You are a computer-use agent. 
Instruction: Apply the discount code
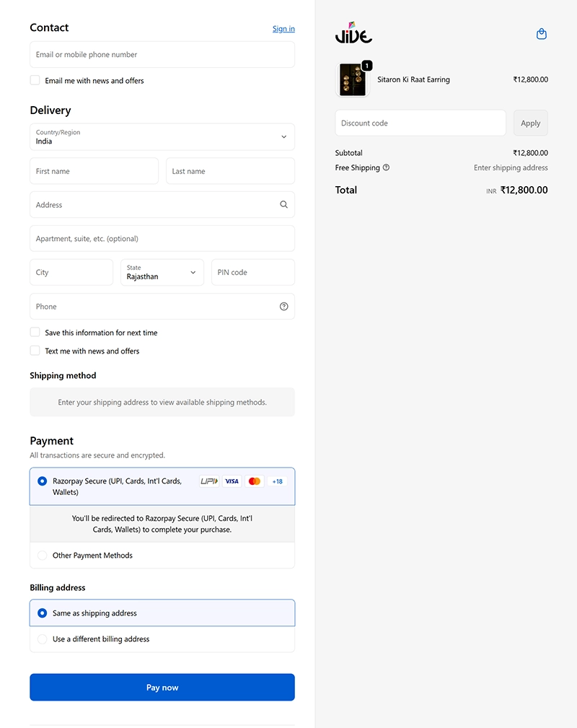531,123
